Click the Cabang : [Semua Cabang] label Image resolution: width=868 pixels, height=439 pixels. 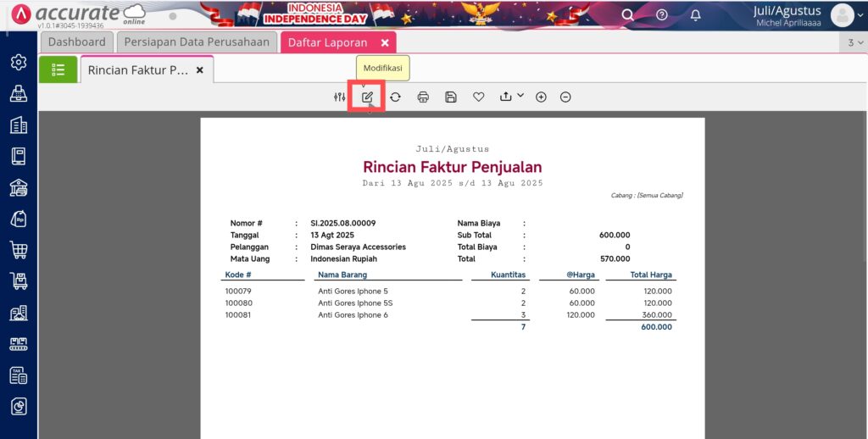647,196
